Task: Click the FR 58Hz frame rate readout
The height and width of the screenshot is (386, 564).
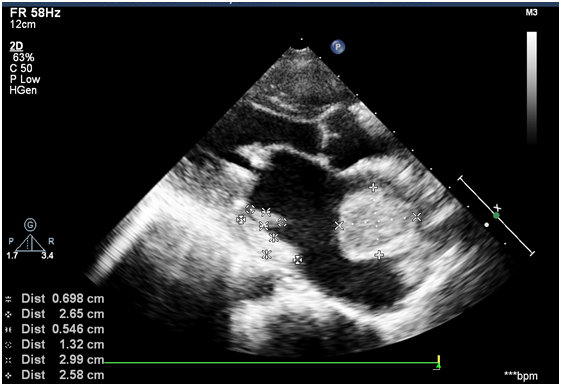Action: click(x=35, y=13)
